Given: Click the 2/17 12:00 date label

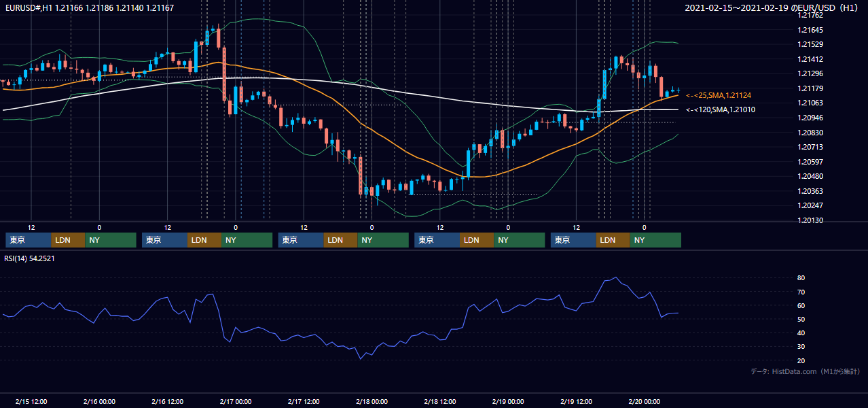Looking at the screenshot, I should 304,401.
